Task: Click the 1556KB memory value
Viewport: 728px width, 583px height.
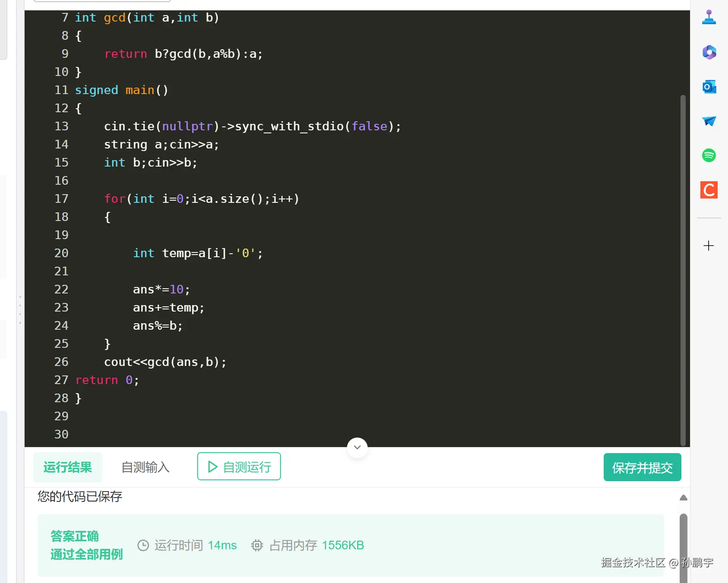Action: 343,545
